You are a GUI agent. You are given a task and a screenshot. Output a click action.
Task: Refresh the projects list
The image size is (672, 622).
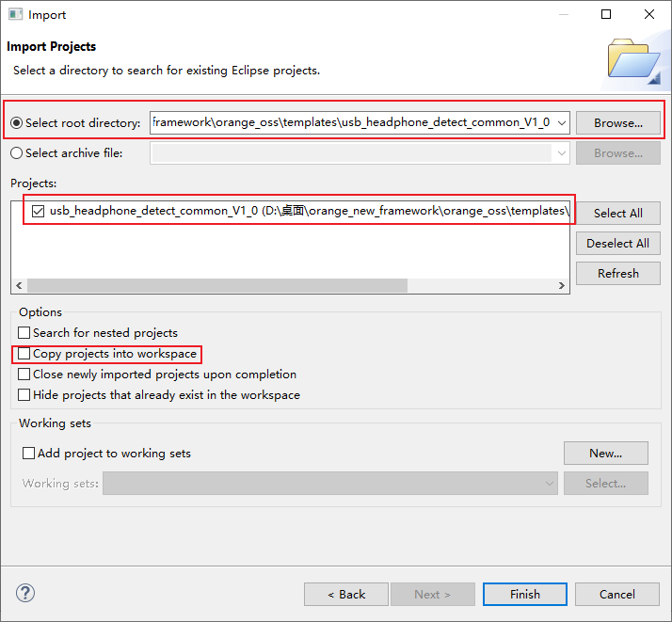pos(617,274)
